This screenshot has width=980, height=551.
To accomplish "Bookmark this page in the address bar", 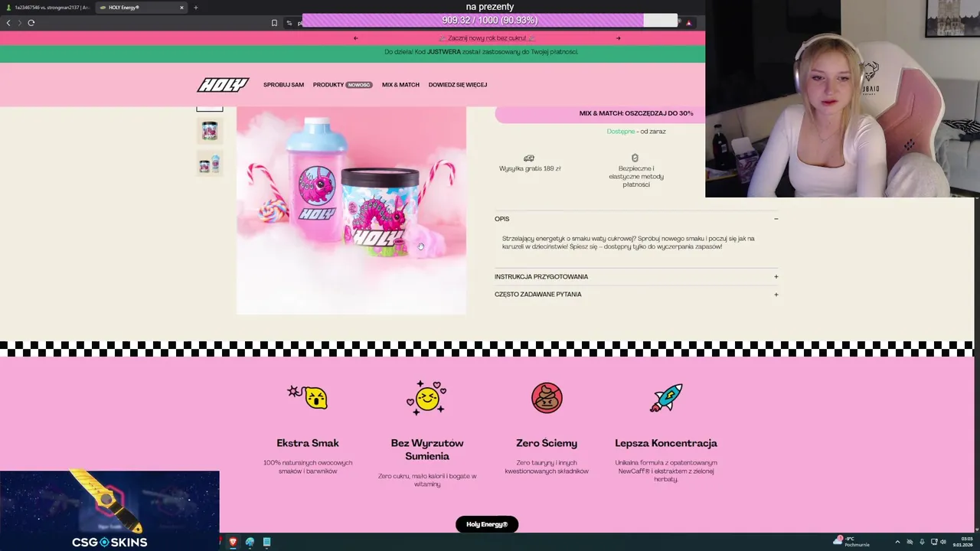I will [274, 22].
